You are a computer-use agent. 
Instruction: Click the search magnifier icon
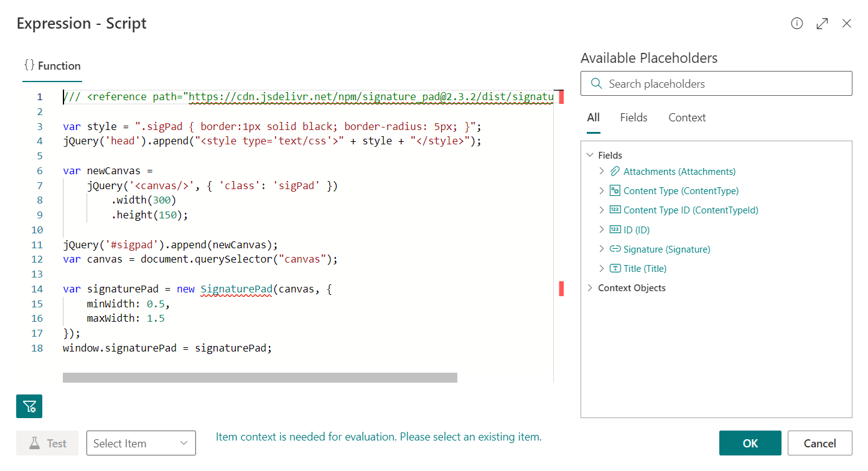(x=596, y=84)
